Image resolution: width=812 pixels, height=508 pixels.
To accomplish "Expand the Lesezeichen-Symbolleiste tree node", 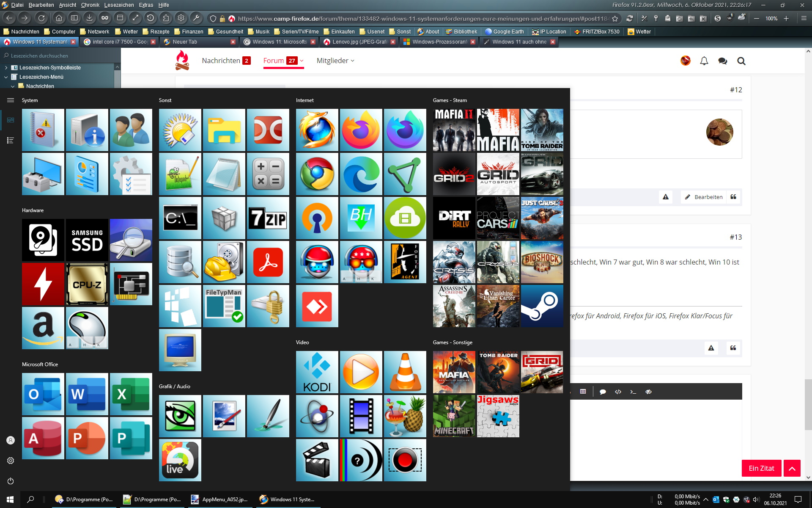I will (x=6, y=68).
